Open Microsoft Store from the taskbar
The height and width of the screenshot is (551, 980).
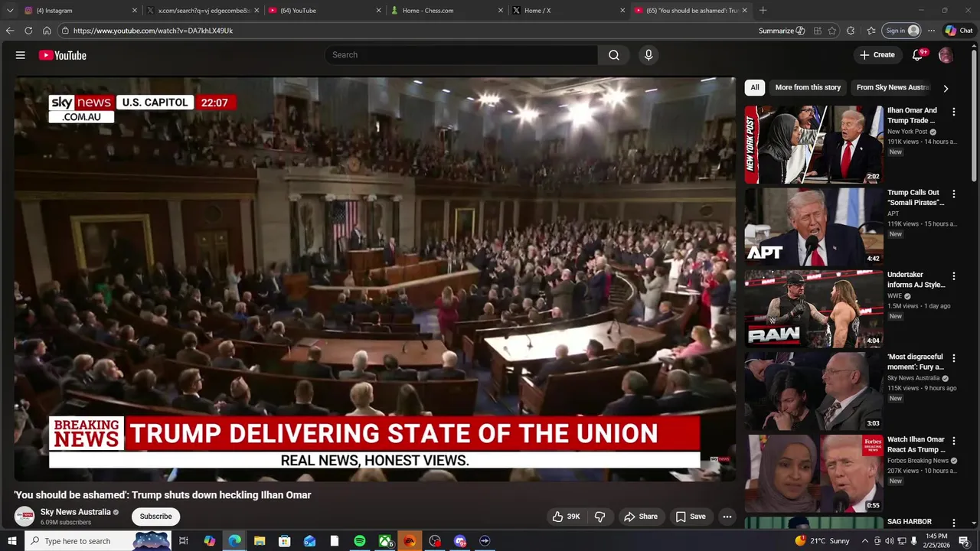pyautogui.click(x=285, y=541)
